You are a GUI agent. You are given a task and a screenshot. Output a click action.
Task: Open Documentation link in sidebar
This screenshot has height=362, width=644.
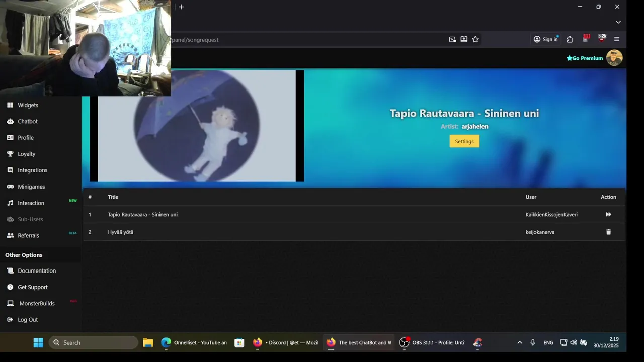pyautogui.click(x=37, y=270)
